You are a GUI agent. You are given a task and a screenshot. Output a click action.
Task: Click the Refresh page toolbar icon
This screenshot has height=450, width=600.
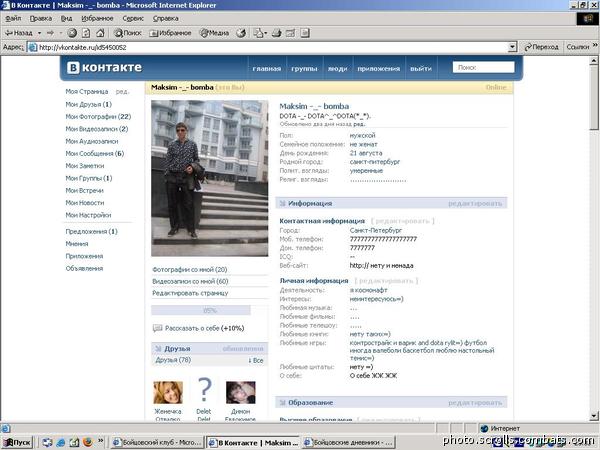pos(86,33)
